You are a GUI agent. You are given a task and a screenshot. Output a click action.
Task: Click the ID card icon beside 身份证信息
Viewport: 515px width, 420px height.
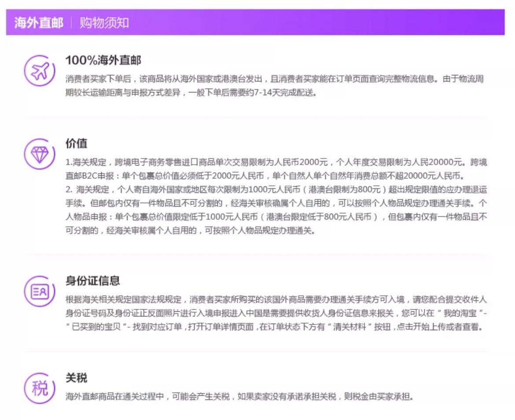pyautogui.click(x=40, y=291)
